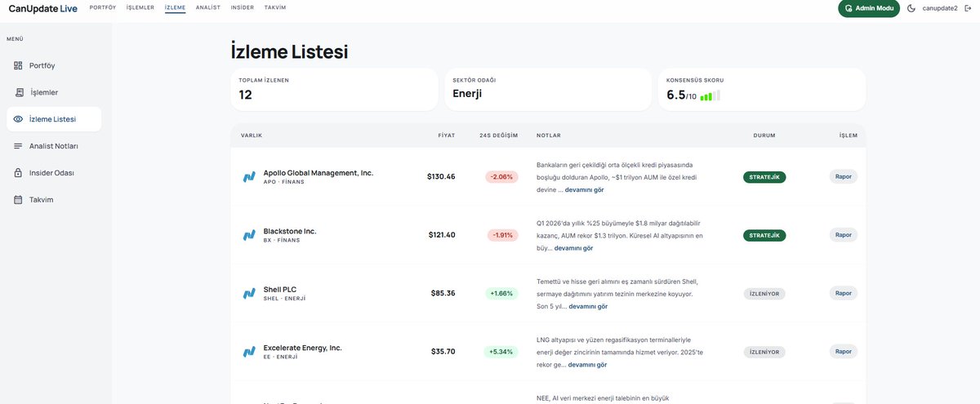Click the canupdate2 username
Viewport: 980px width, 404px height.
coord(941,8)
